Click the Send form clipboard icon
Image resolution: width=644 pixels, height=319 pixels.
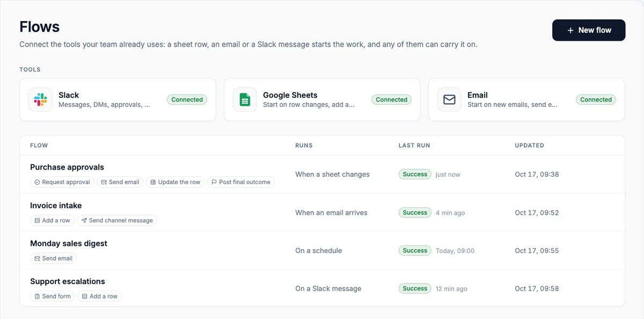[x=37, y=296]
